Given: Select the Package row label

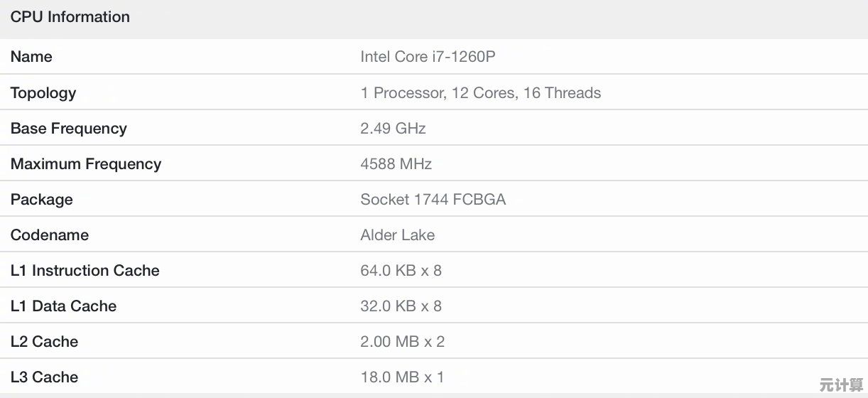Looking at the screenshot, I should click(x=42, y=200).
